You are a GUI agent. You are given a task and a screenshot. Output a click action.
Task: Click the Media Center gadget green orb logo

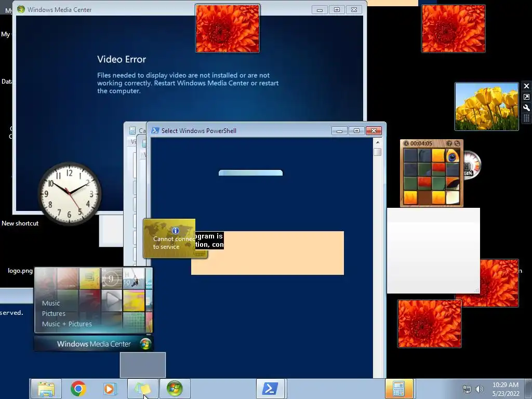145,344
